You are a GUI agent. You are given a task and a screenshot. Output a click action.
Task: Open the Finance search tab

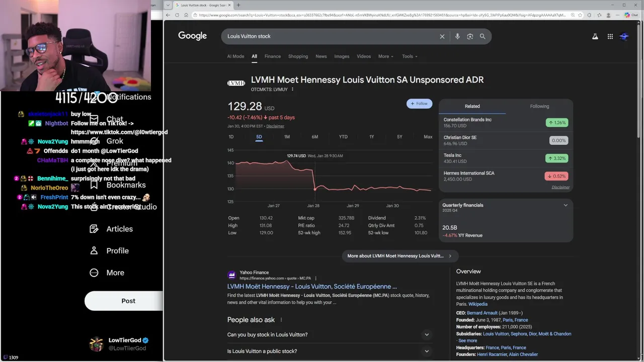click(x=273, y=56)
